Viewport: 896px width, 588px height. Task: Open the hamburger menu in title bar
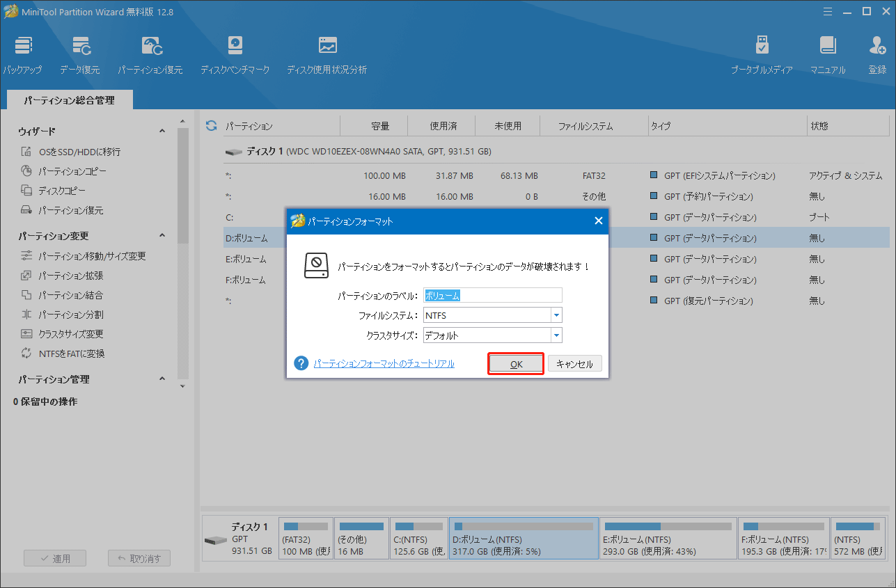[x=828, y=11]
